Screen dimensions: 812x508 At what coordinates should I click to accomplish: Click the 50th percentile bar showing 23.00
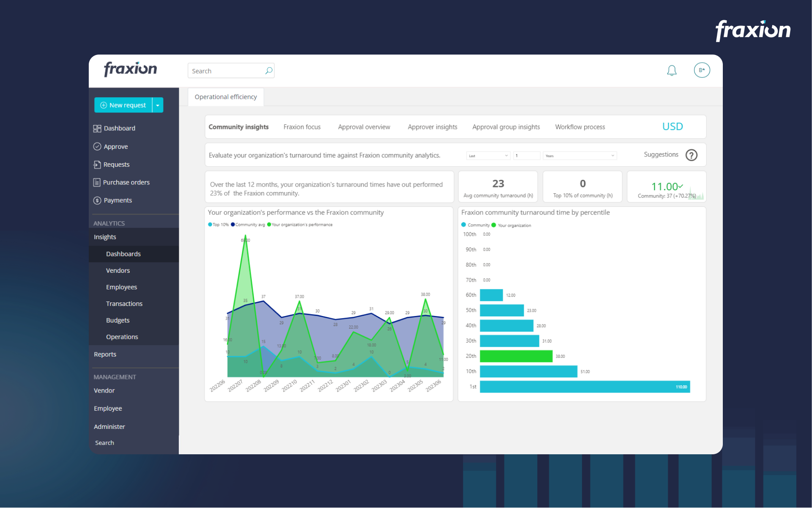[502, 310]
